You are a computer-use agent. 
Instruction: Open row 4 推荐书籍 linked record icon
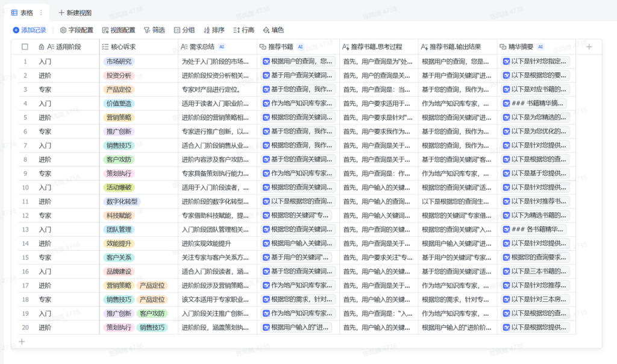266,104
